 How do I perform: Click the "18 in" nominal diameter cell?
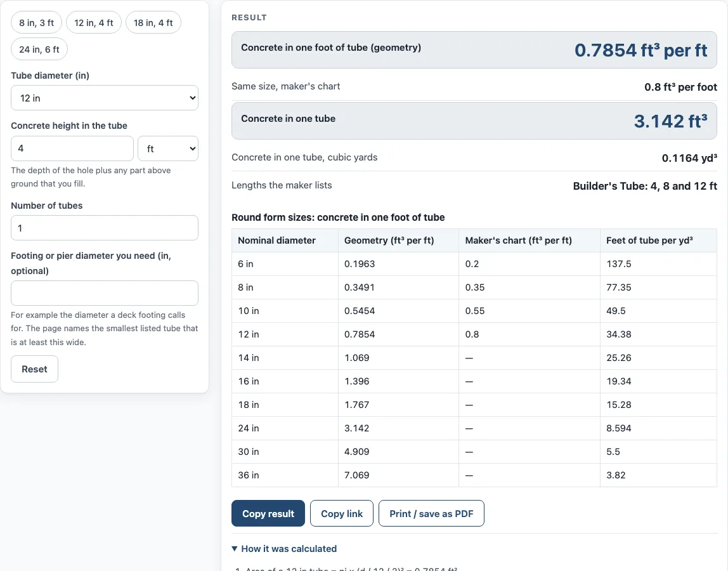pyautogui.click(x=285, y=405)
